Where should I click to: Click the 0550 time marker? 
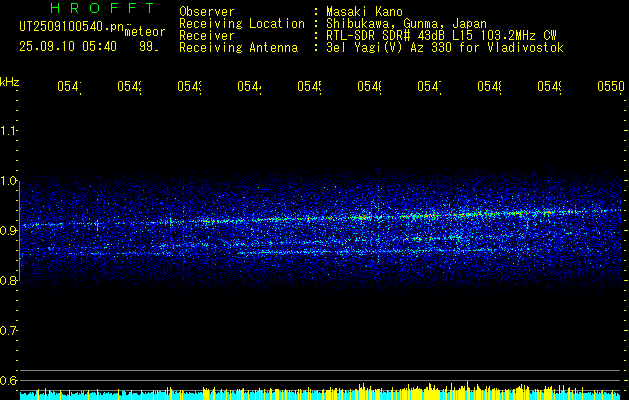coord(611,86)
